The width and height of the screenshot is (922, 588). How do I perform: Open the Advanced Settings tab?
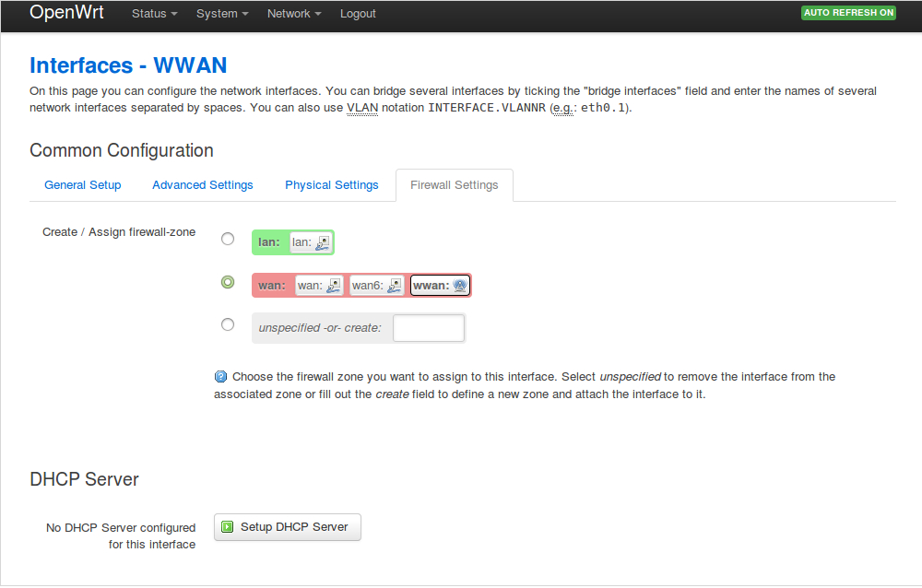click(203, 185)
